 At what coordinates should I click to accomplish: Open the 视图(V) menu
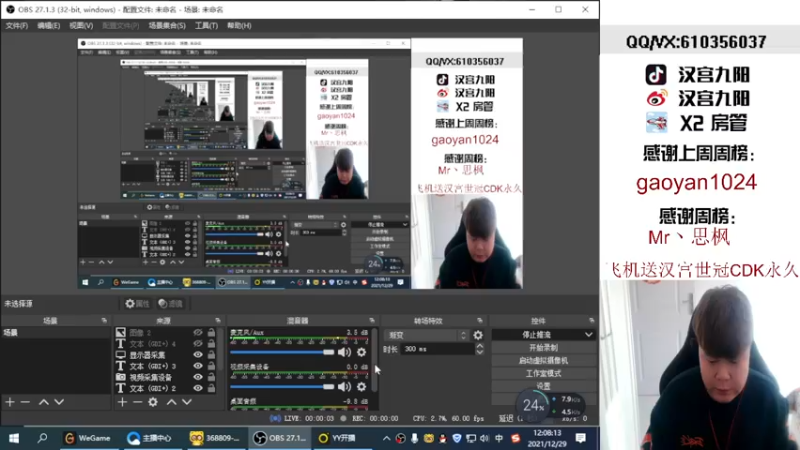pyautogui.click(x=81, y=26)
